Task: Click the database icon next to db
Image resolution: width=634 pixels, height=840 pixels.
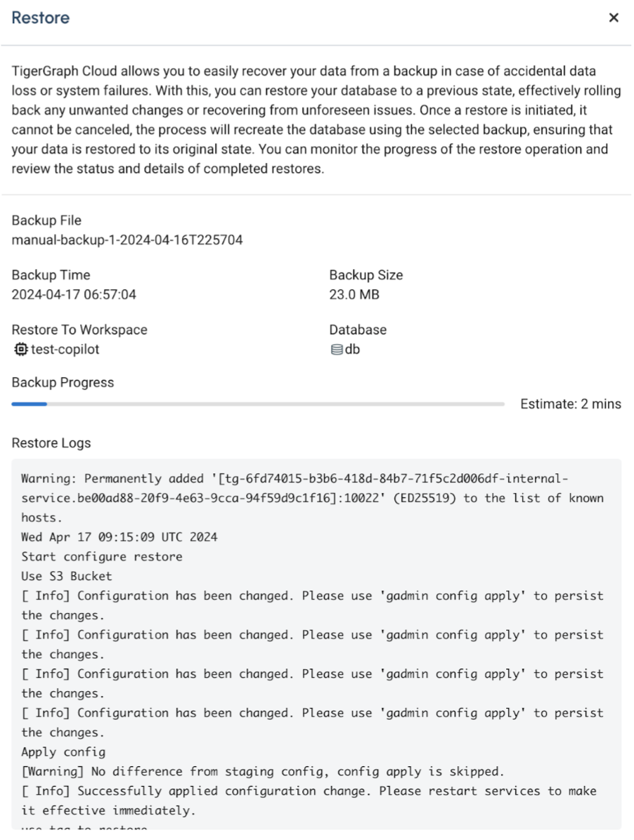Action: (x=336, y=349)
